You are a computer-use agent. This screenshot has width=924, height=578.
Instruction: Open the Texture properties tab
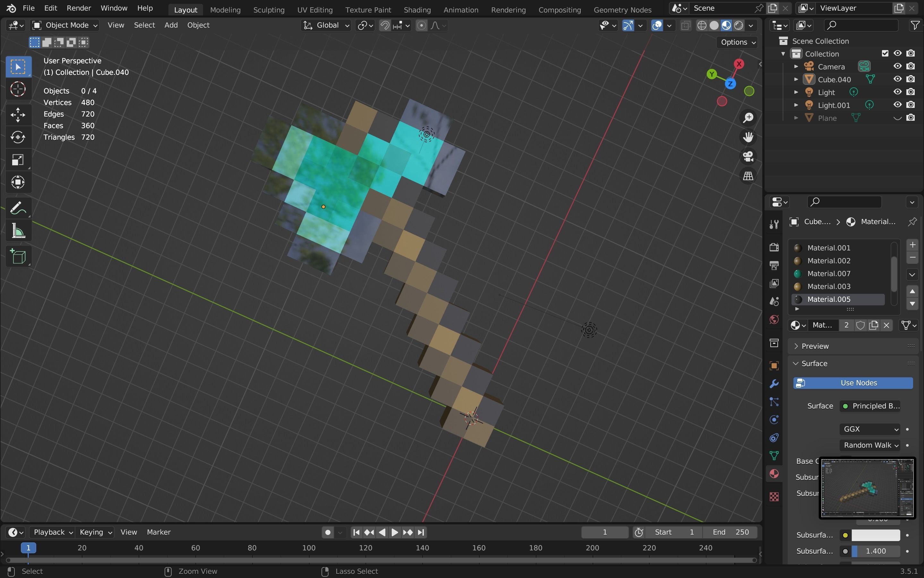[x=774, y=496]
